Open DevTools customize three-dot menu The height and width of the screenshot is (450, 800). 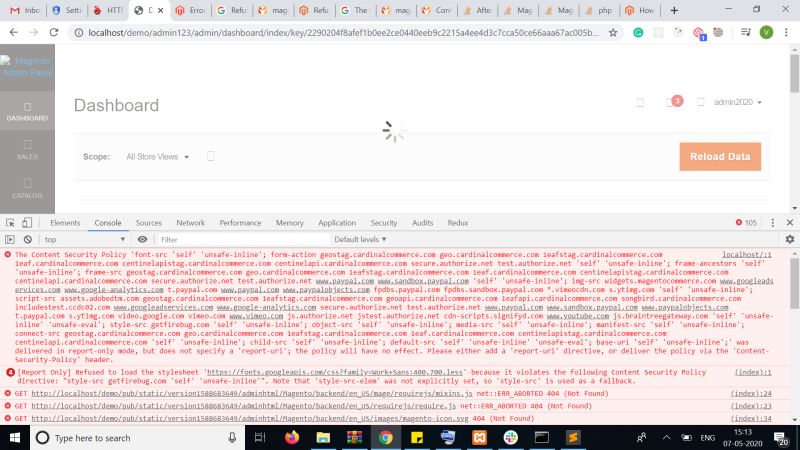pyautogui.click(x=772, y=223)
